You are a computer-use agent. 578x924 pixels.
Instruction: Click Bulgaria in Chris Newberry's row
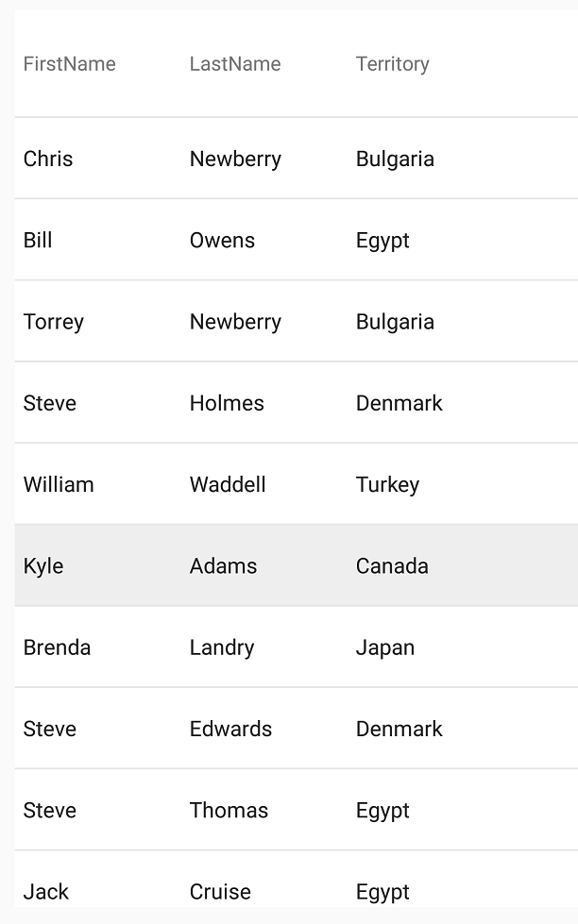pyautogui.click(x=395, y=159)
